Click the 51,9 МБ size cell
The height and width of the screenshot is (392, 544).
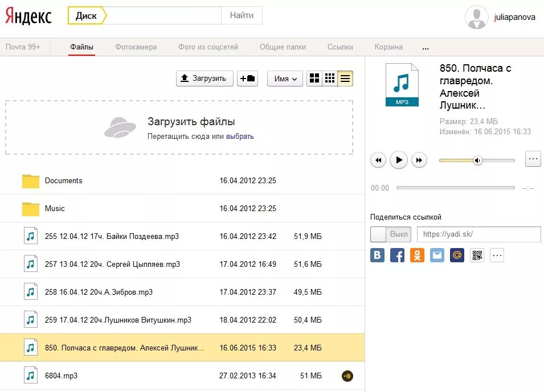[308, 236]
